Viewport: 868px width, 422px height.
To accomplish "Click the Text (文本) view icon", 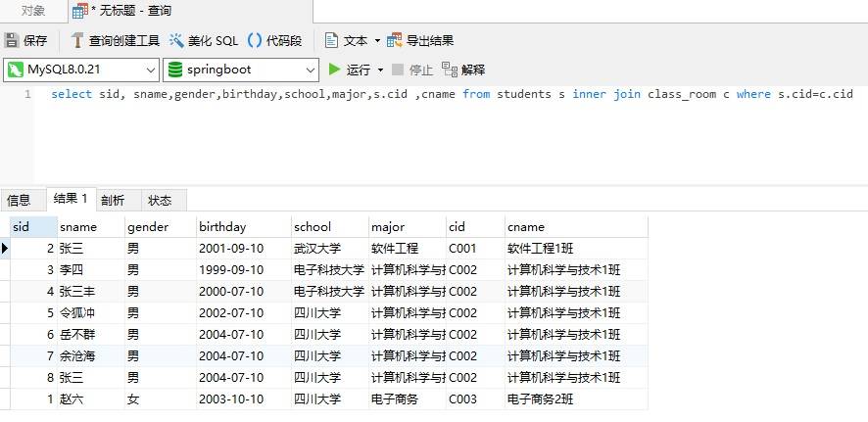I will click(331, 40).
